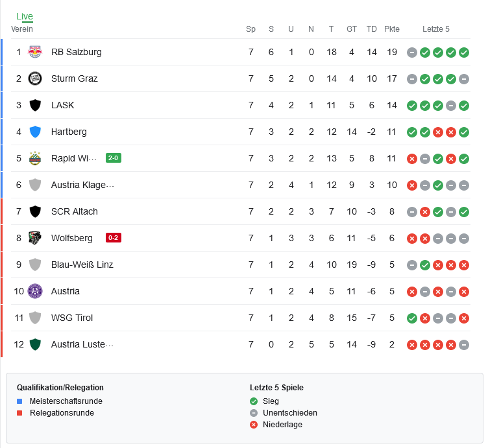Click RB Salzburg's most recent win indicator

(464, 53)
